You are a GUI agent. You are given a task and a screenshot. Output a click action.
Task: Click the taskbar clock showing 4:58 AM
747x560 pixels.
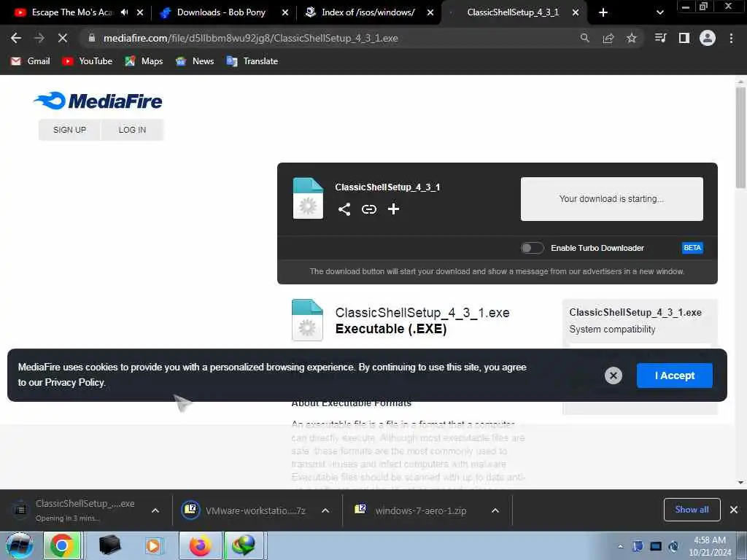click(709, 545)
